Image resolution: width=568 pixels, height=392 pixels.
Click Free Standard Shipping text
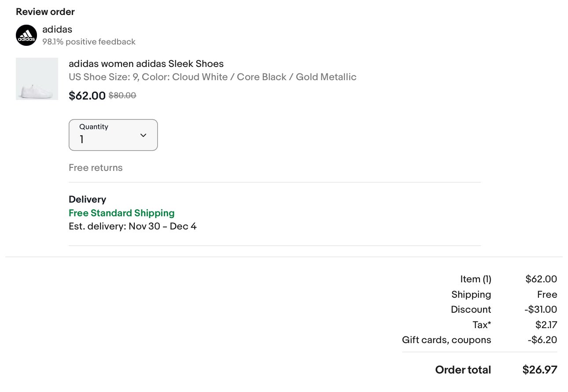click(122, 213)
